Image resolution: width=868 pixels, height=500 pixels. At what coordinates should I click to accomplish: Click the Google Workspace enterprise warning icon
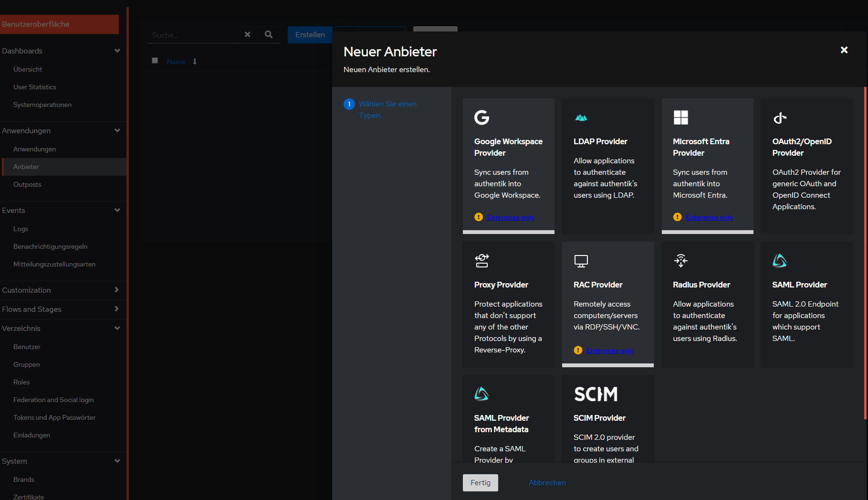(x=479, y=217)
